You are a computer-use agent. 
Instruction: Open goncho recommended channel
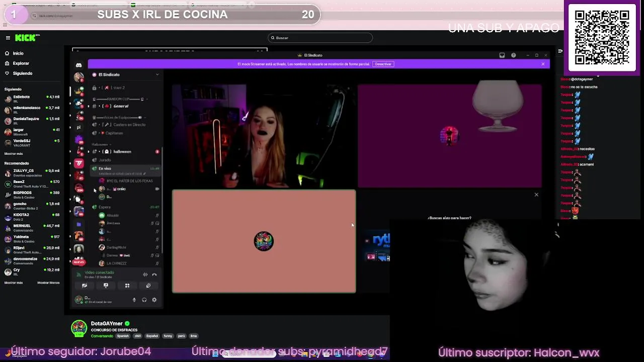click(x=32, y=206)
